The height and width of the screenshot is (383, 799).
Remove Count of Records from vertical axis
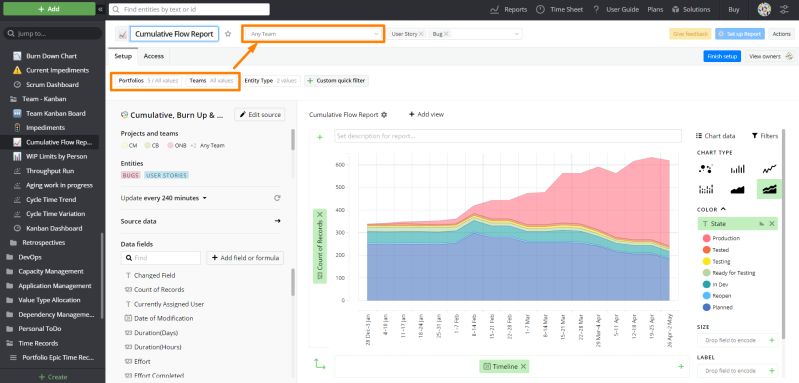(x=320, y=215)
